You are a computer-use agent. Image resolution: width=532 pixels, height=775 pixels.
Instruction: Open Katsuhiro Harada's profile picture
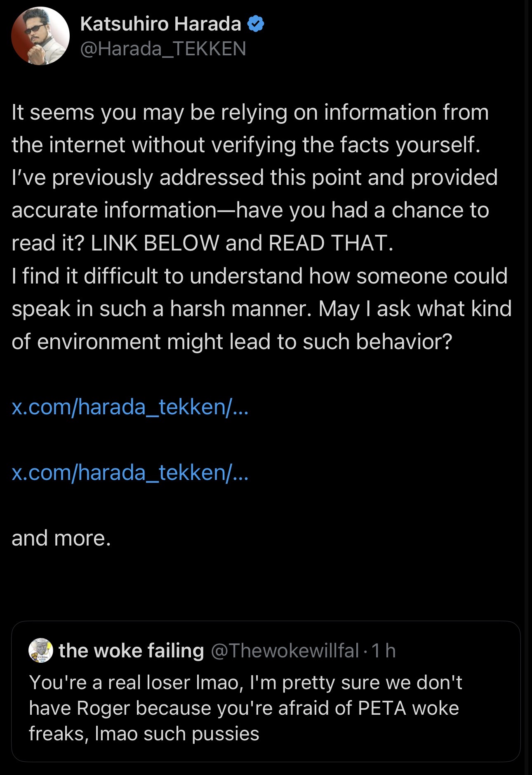40,36
